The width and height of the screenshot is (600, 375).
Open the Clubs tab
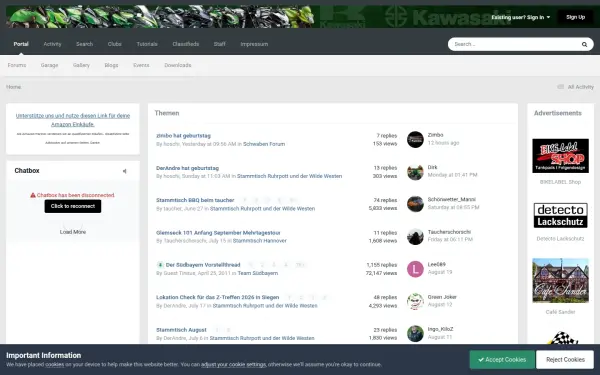114,44
